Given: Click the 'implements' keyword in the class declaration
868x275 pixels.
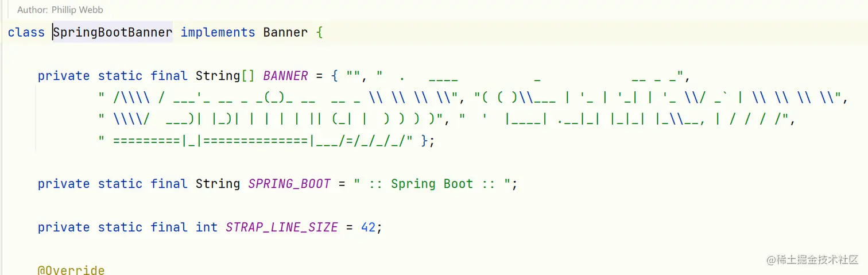Looking at the screenshot, I should point(218,33).
